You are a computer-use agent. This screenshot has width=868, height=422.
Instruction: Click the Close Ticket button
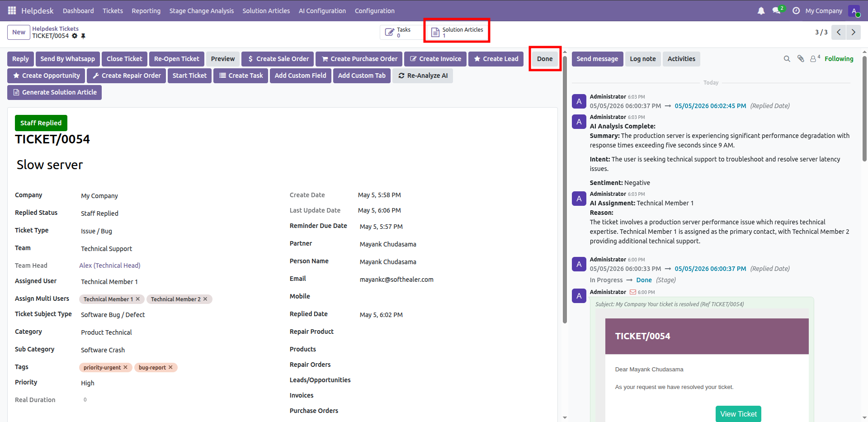coord(124,59)
